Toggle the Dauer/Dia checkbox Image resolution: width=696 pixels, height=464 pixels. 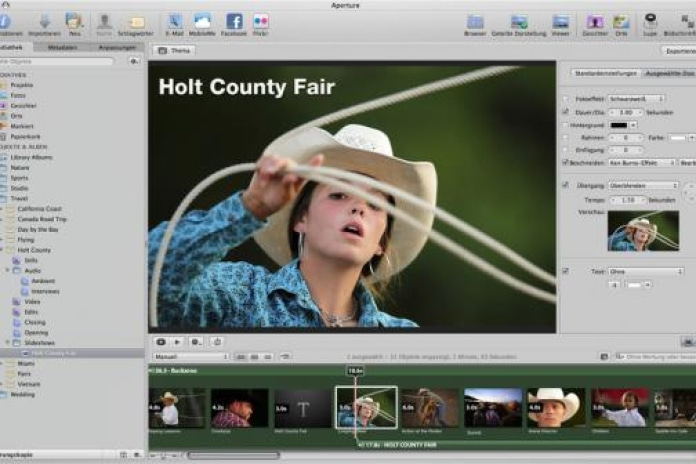click(x=566, y=112)
